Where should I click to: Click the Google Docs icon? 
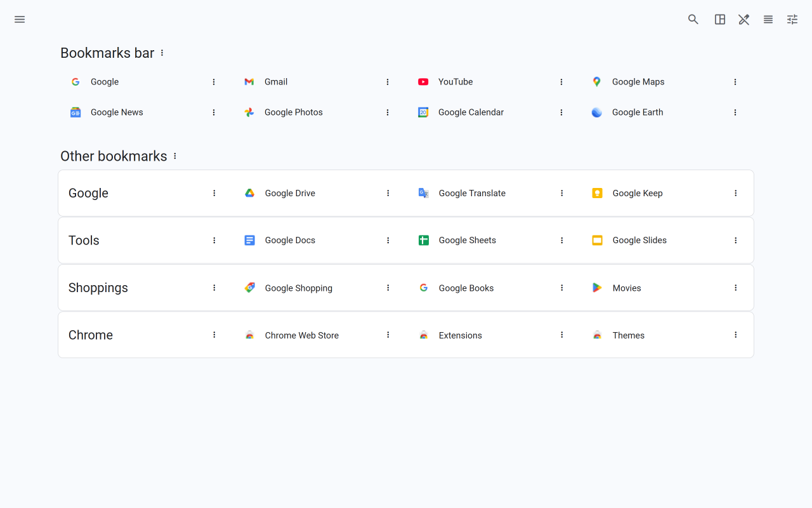click(x=250, y=241)
